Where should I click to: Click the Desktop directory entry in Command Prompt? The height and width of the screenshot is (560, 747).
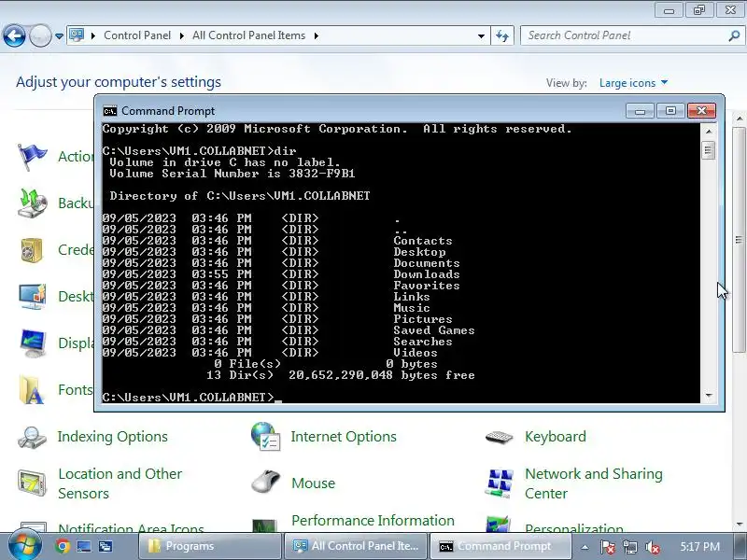(x=419, y=252)
